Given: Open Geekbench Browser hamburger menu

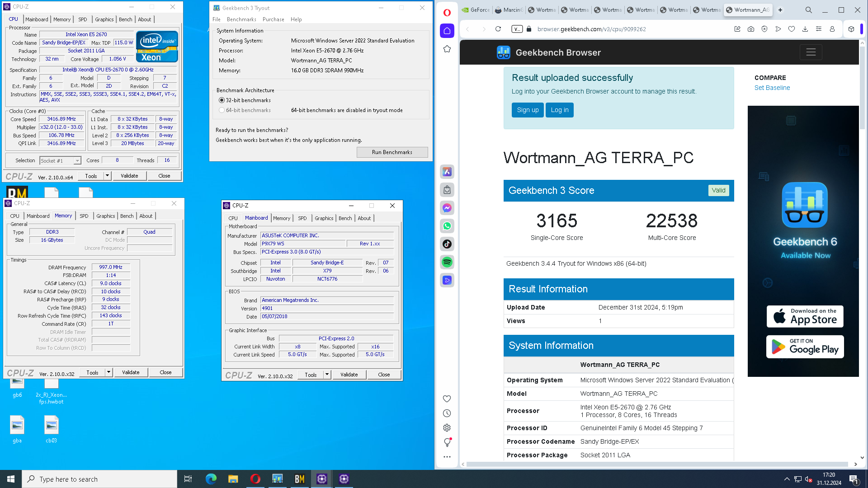Looking at the screenshot, I should (x=811, y=52).
